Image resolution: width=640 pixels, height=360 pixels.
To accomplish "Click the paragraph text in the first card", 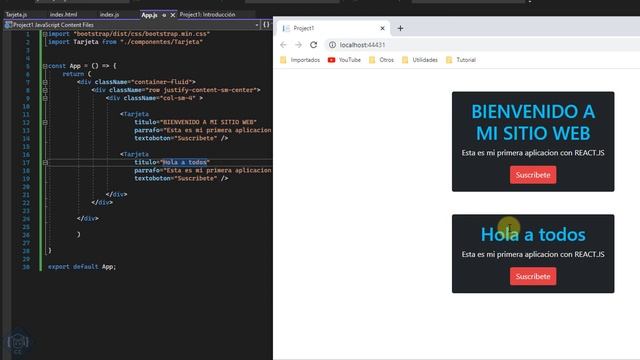I will [533, 153].
